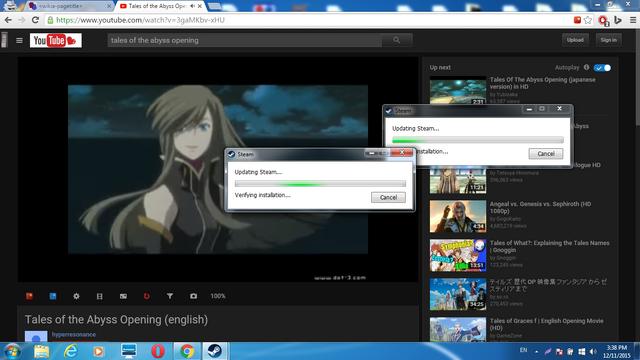Toggle cinema mode film-strip icon below video
The width and height of the screenshot is (640, 360).
point(100,296)
